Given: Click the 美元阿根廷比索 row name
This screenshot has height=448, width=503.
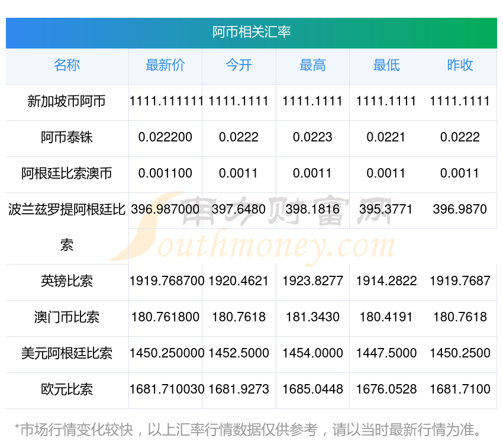Looking at the screenshot, I should pos(67,353).
